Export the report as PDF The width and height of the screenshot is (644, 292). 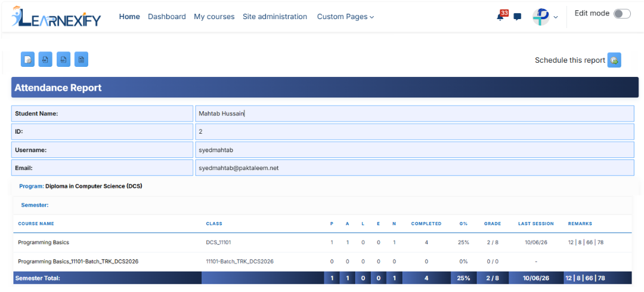click(x=45, y=59)
